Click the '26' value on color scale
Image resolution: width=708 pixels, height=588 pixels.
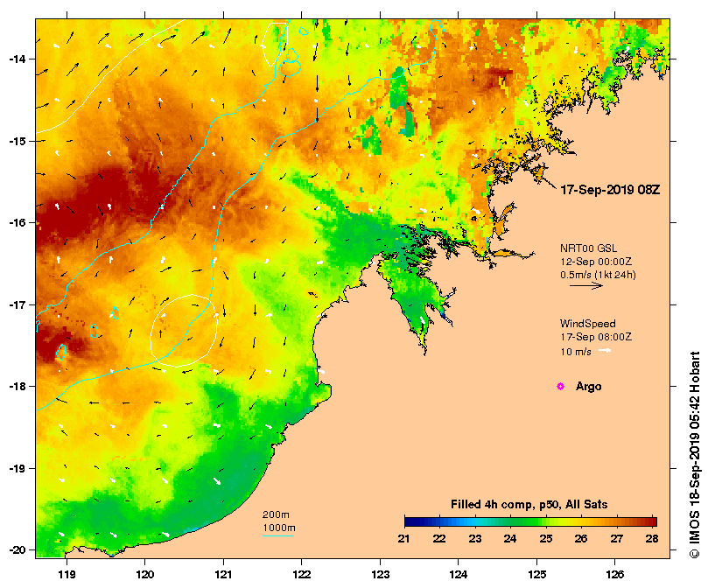point(581,538)
